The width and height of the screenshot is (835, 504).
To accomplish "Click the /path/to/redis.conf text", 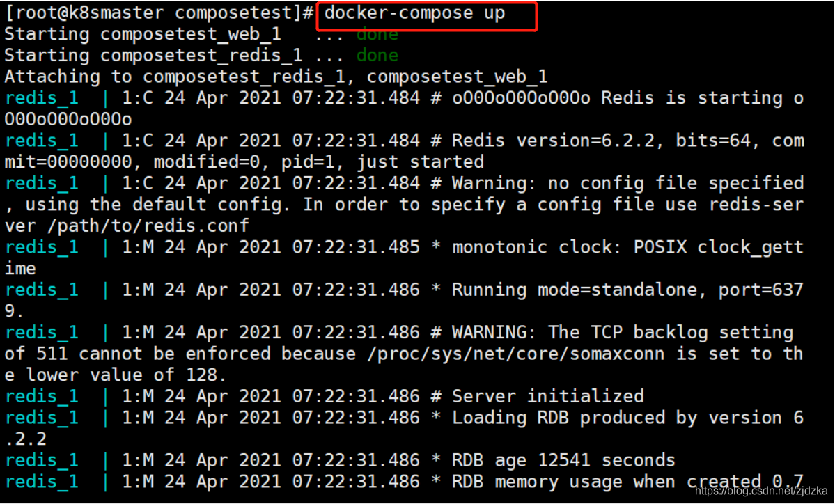I will 148,226.
